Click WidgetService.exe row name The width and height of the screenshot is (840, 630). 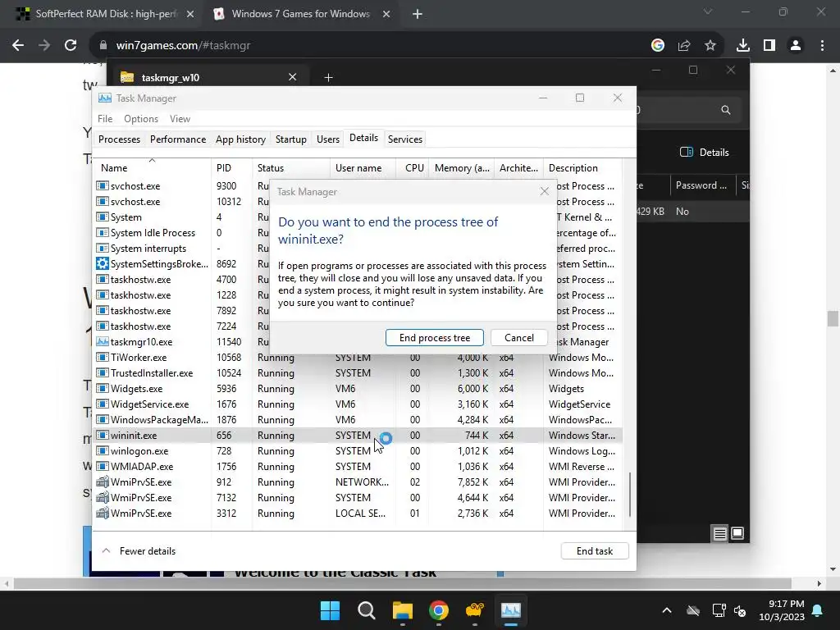click(149, 404)
